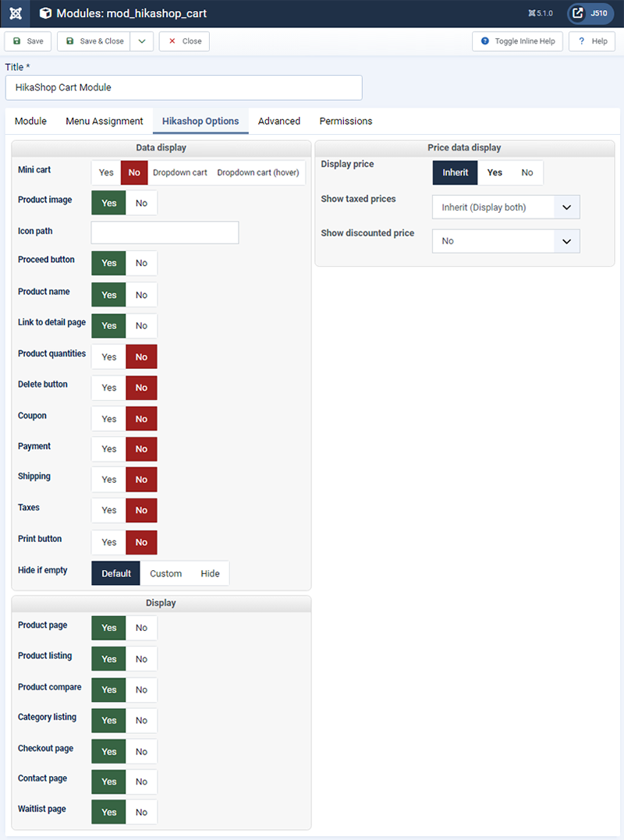Edit the Title field
The image size is (624, 840).
coord(184,87)
